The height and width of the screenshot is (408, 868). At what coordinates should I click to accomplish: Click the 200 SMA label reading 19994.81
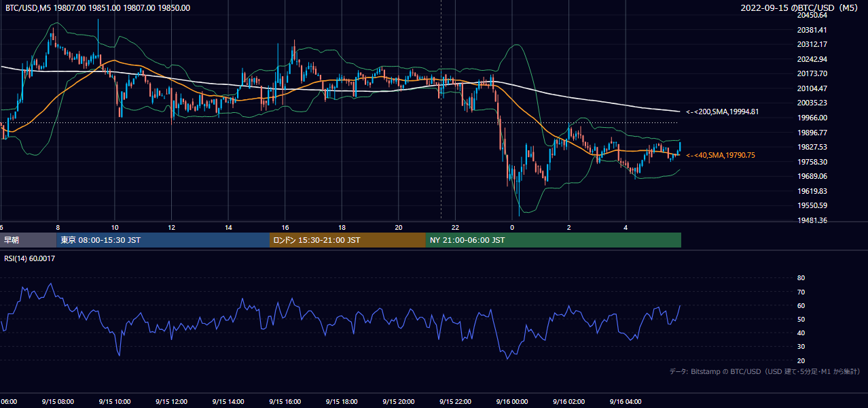(722, 112)
